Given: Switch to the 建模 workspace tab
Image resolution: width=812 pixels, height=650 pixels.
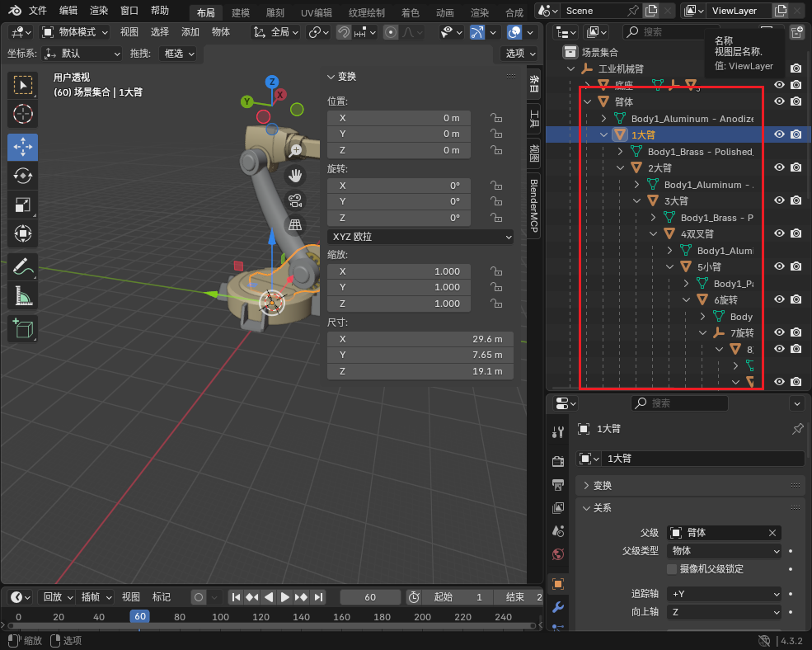Looking at the screenshot, I should [241, 13].
